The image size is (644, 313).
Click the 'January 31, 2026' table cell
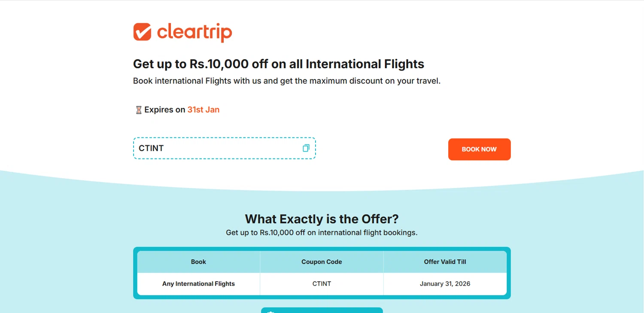coord(445,284)
